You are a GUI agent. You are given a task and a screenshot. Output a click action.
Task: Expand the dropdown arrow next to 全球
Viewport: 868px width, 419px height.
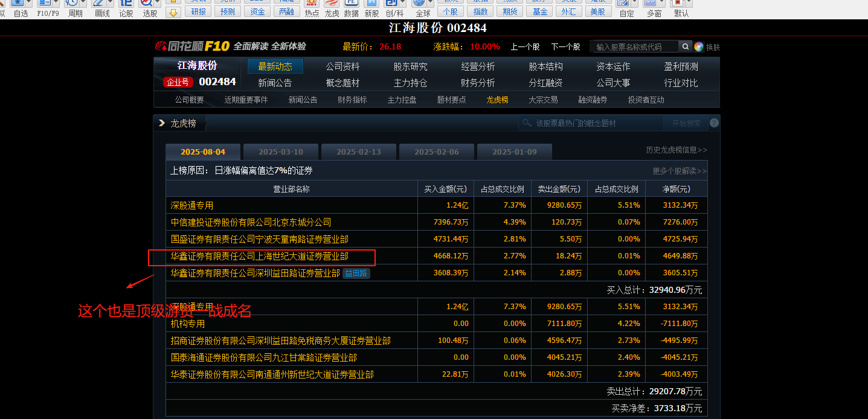[x=430, y=3]
